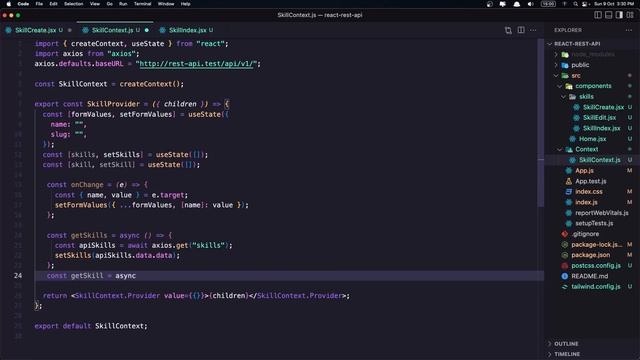Collapse the components folder
The image size is (640, 360).
click(593, 86)
